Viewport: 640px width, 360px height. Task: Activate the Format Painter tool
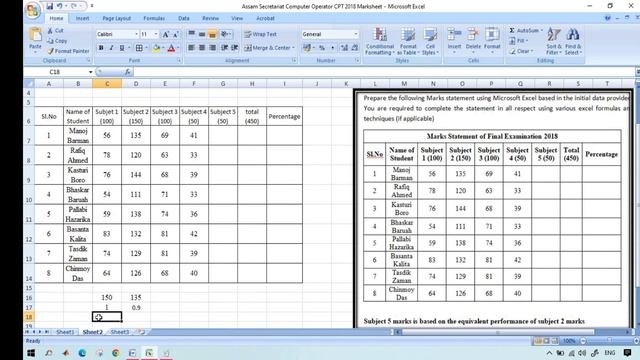[x=68, y=51]
